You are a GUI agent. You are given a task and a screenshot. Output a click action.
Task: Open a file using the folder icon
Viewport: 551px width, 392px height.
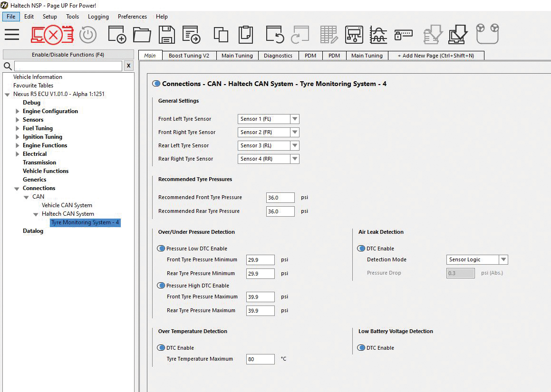(142, 35)
